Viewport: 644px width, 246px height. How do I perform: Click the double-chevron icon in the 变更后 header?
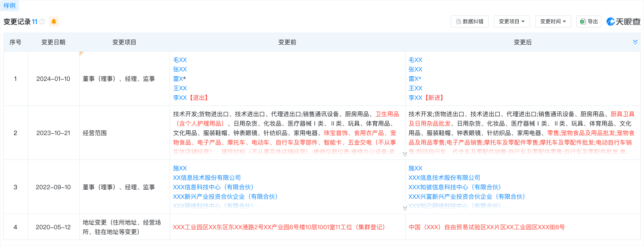pos(635,42)
